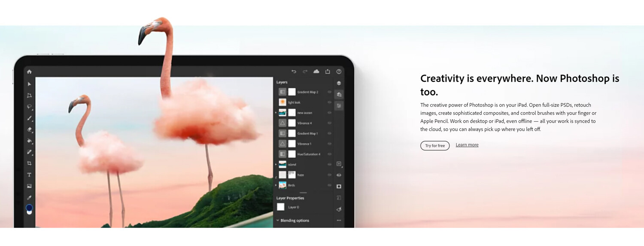Click the Layer Properties heading
Image resolution: width=644 pixels, height=246 pixels.
click(290, 198)
